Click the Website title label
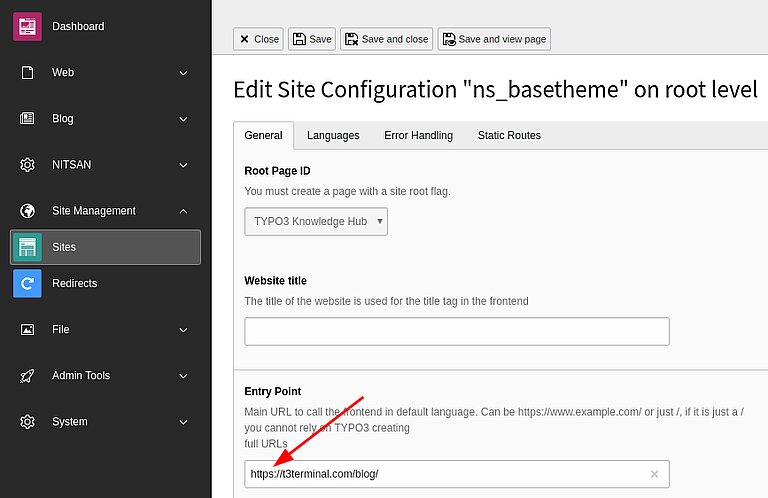The height and width of the screenshot is (498, 768). tap(275, 281)
